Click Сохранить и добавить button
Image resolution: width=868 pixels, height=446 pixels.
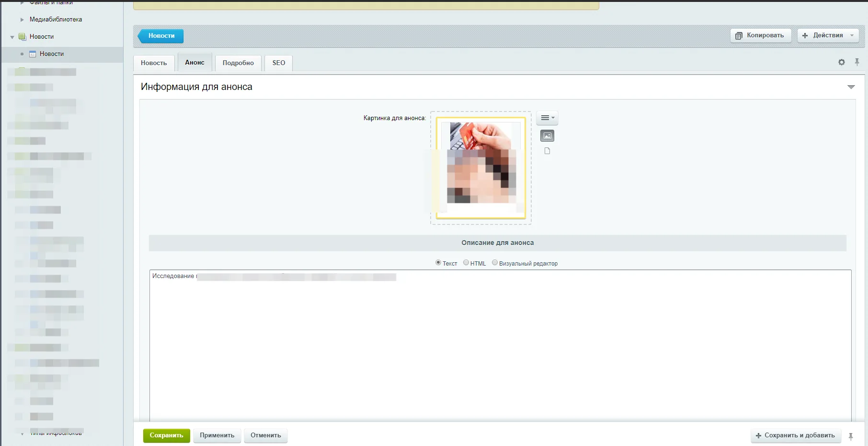796,435
